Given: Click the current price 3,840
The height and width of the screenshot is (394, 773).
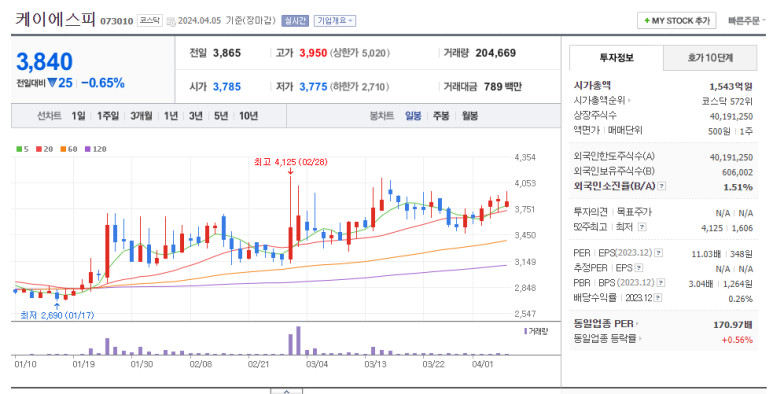Looking at the screenshot, I should click(44, 62).
